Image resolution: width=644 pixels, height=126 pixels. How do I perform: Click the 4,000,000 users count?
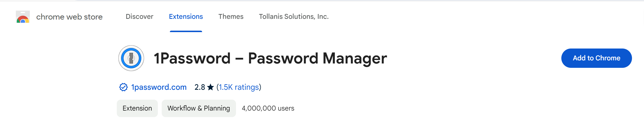pos(268,108)
